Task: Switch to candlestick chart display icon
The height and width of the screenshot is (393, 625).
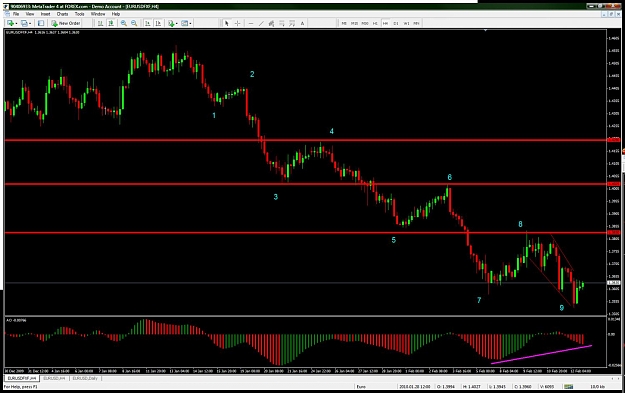Action: pos(111,24)
